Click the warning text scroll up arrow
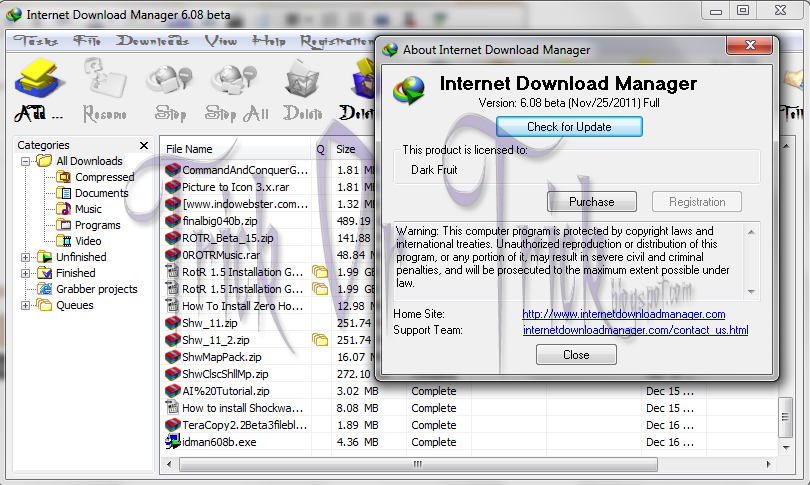 point(751,231)
